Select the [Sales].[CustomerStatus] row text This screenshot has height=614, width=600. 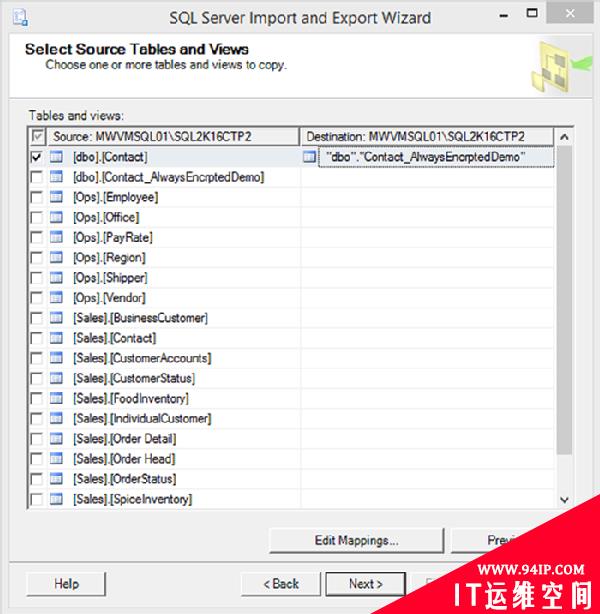134,378
